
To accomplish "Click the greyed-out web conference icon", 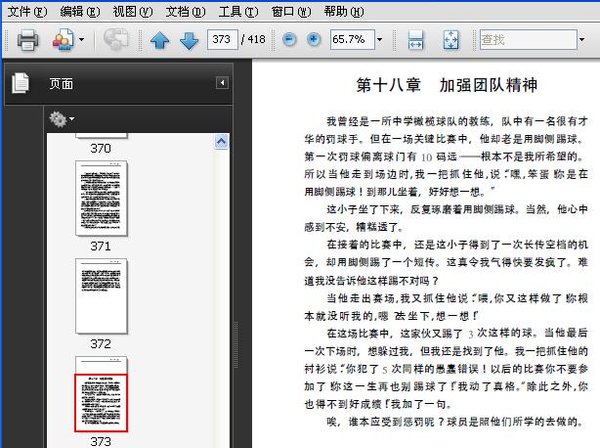I will [x=116, y=39].
